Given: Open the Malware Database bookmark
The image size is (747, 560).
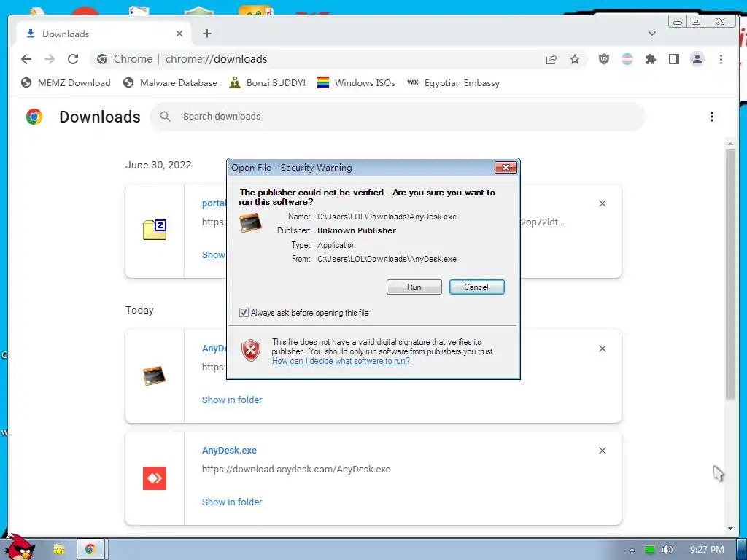Looking at the screenshot, I should 169,83.
